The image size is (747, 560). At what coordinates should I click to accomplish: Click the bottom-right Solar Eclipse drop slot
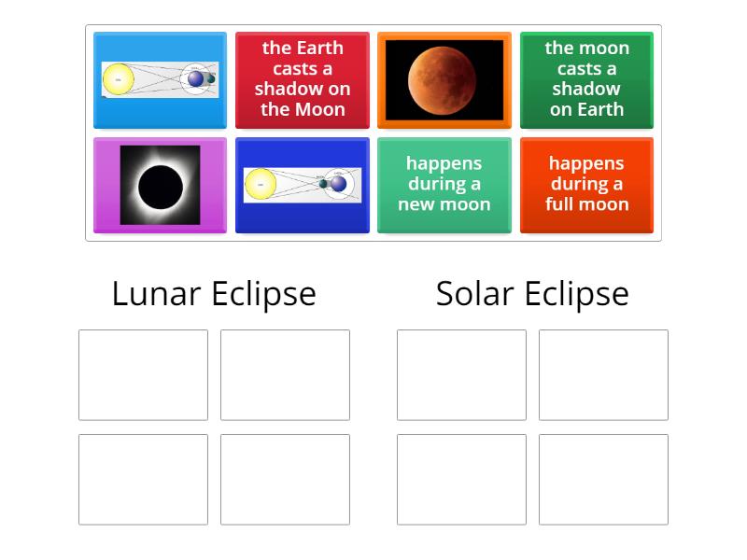603,480
